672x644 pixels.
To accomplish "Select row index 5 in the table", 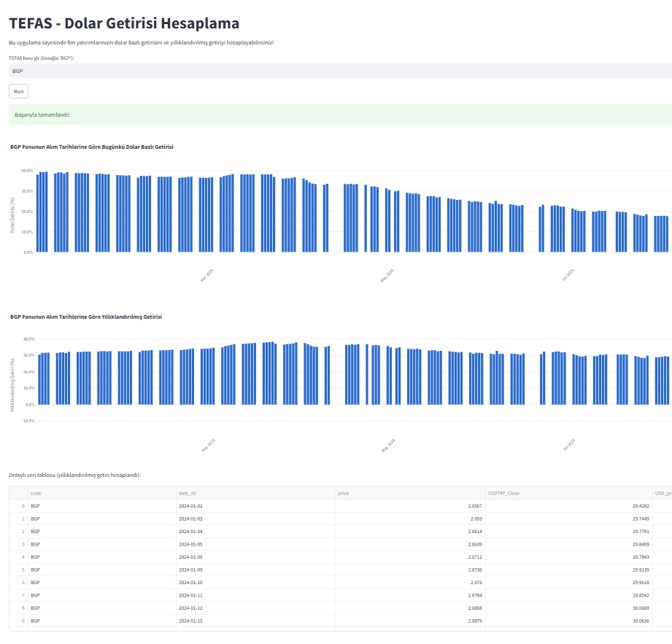I will 18,570.
